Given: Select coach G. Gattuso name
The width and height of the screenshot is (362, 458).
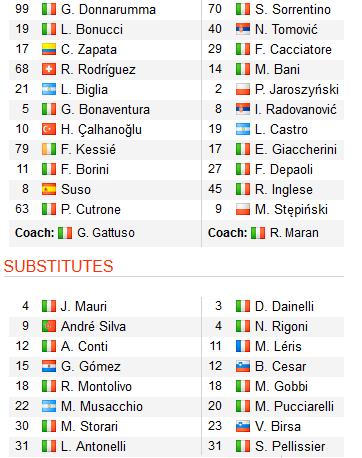Looking at the screenshot, I should coord(106,233).
